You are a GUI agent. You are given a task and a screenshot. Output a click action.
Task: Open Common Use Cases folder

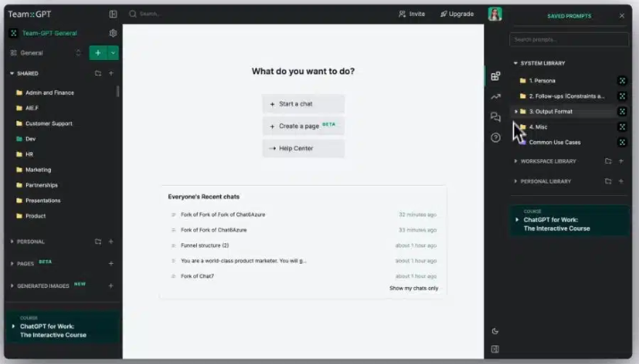[x=555, y=142]
